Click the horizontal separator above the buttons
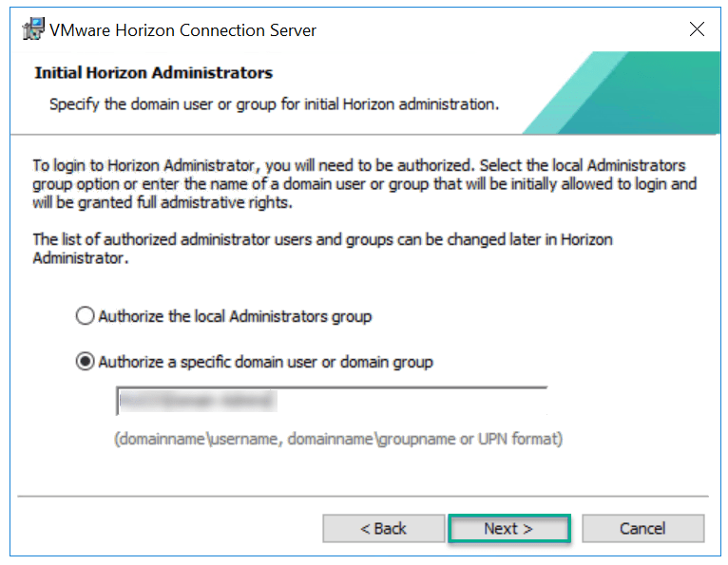The height and width of the screenshot is (565, 728). [363, 495]
